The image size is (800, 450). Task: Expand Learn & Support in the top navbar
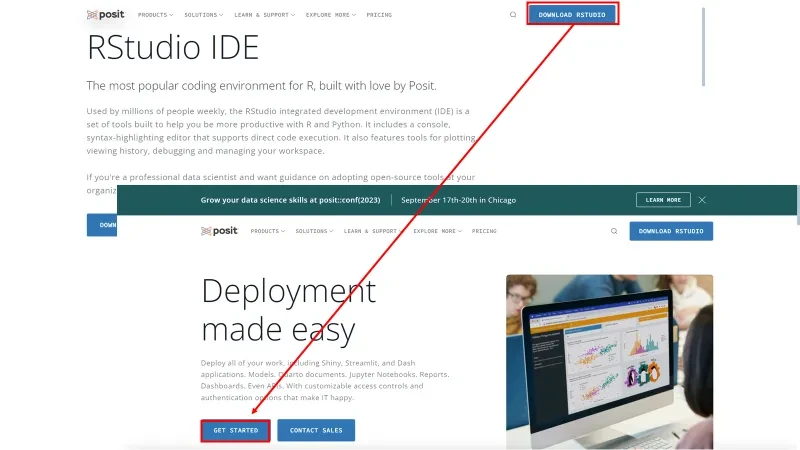click(x=264, y=15)
